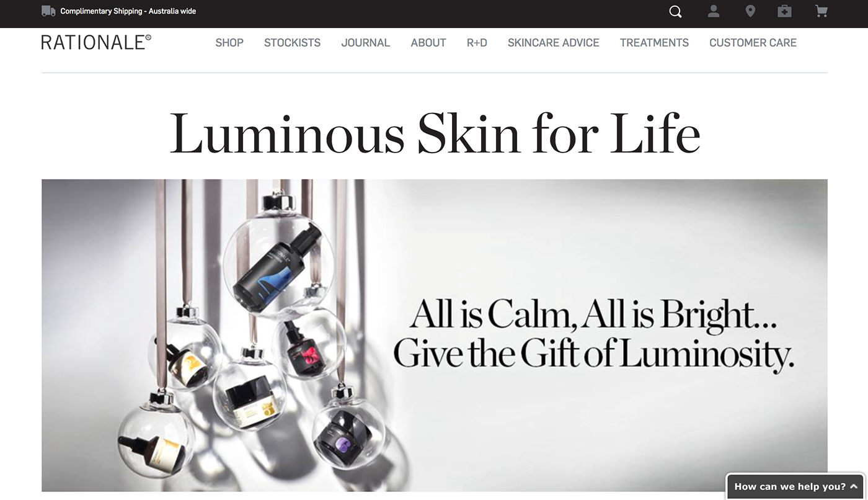Open the TREATMENTS menu item

coord(654,43)
